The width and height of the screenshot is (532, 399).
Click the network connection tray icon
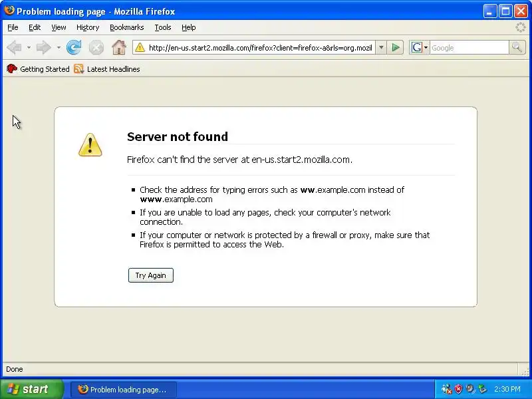pos(446,389)
